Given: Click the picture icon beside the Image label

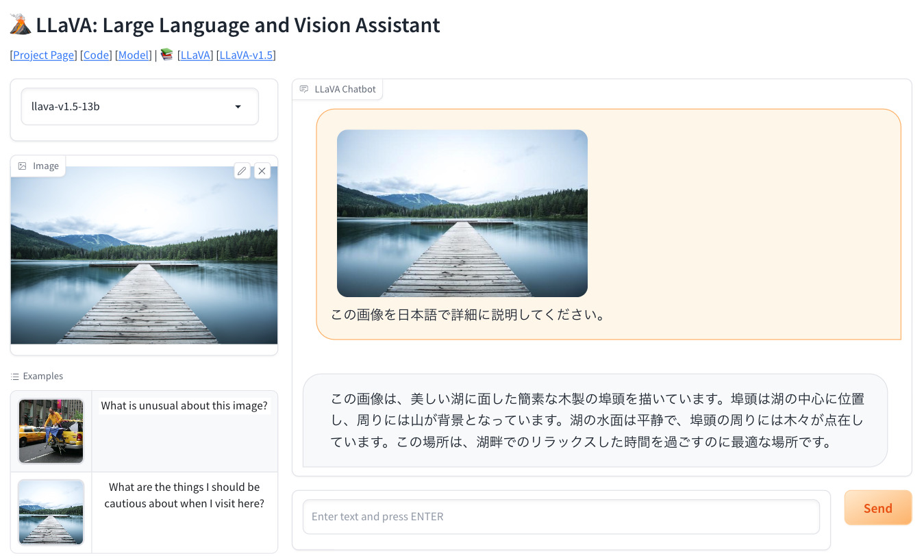Looking at the screenshot, I should (x=22, y=166).
